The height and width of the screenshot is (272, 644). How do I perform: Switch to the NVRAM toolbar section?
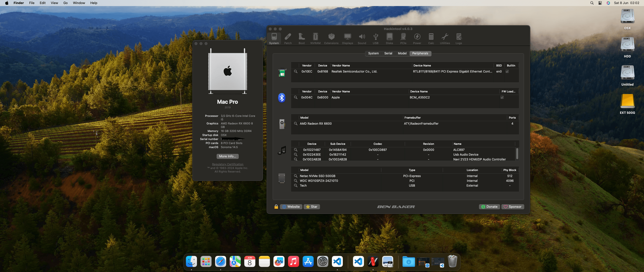coord(315,39)
